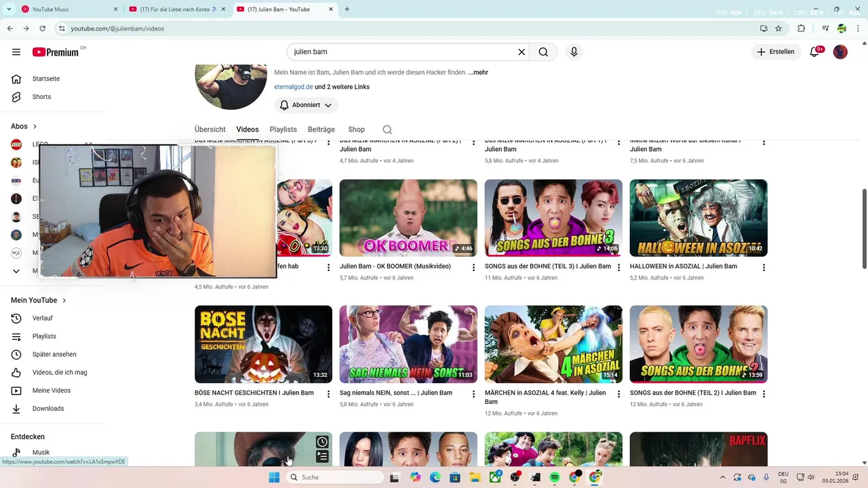Clear the search text with the X

coord(521,52)
